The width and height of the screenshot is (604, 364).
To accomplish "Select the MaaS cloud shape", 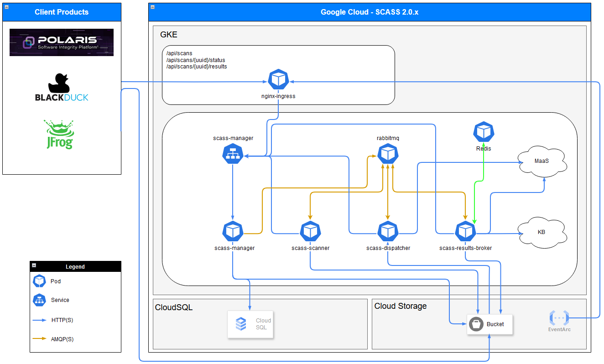I will [x=542, y=161].
